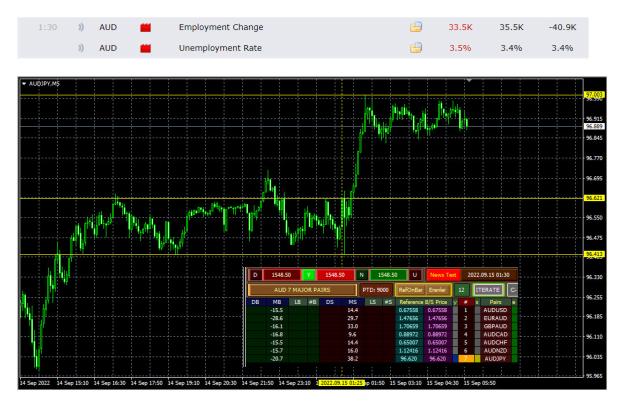Click the MS value 38.2 for AUDJPY

(x=352, y=359)
